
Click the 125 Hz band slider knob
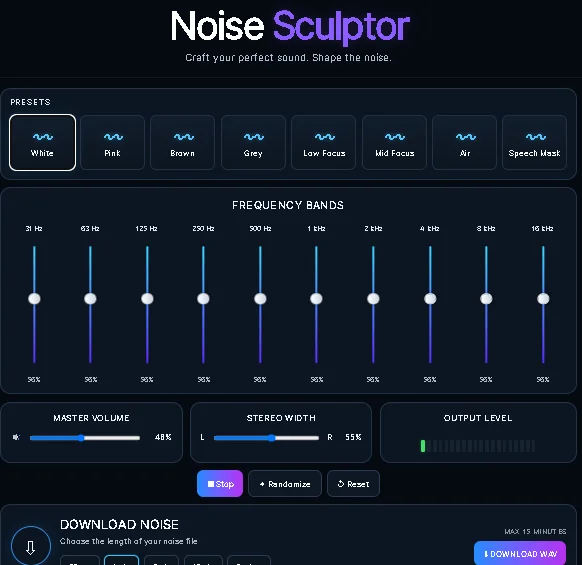tap(147, 298)
